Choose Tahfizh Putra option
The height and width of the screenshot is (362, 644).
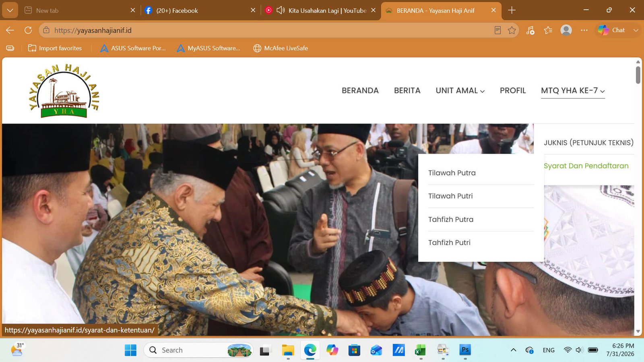coord(451,219)
